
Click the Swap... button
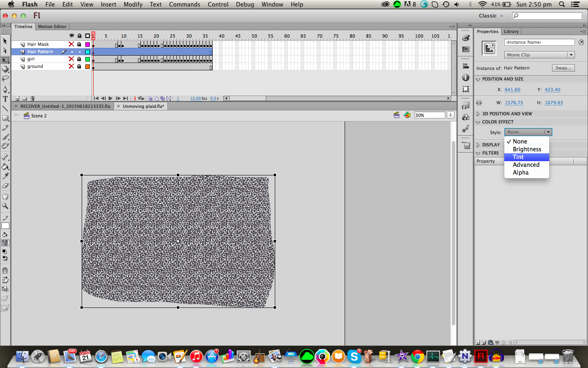coord(563,68)
